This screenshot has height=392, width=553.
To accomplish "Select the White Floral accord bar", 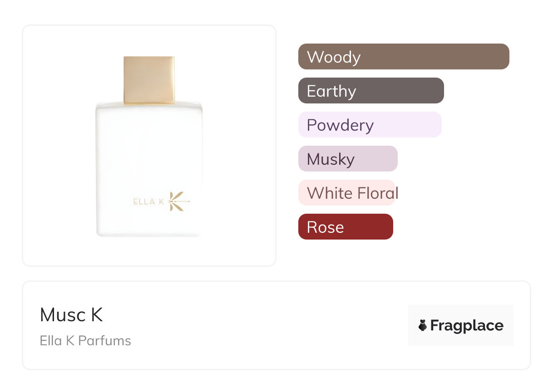I will [347, 193].
